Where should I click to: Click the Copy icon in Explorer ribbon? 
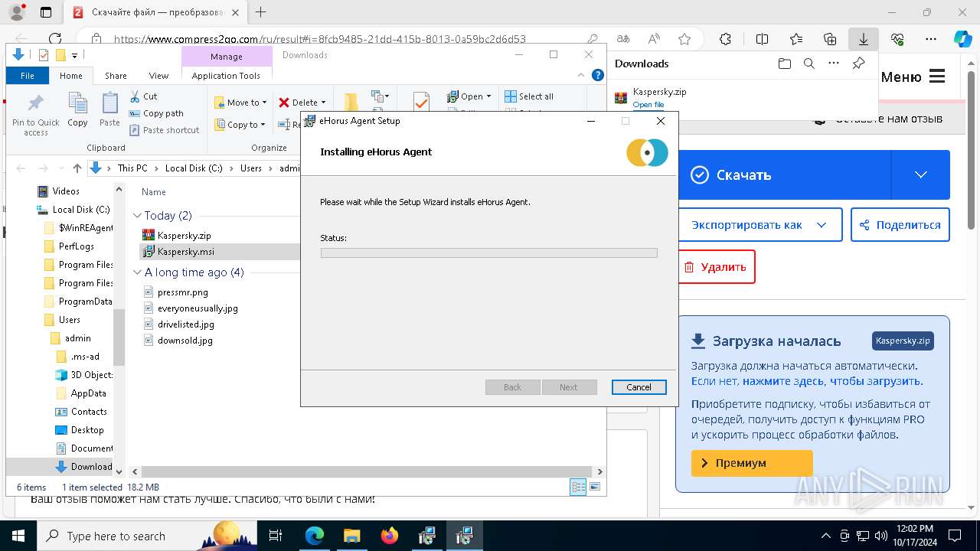(77, 109)
